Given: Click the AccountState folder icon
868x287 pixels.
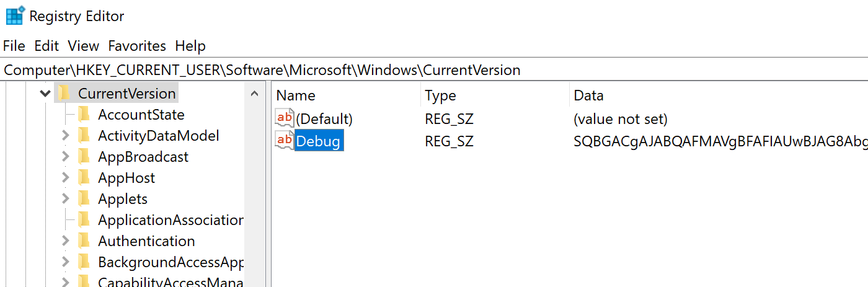Looking at the screenshot, I should point(84,115).
